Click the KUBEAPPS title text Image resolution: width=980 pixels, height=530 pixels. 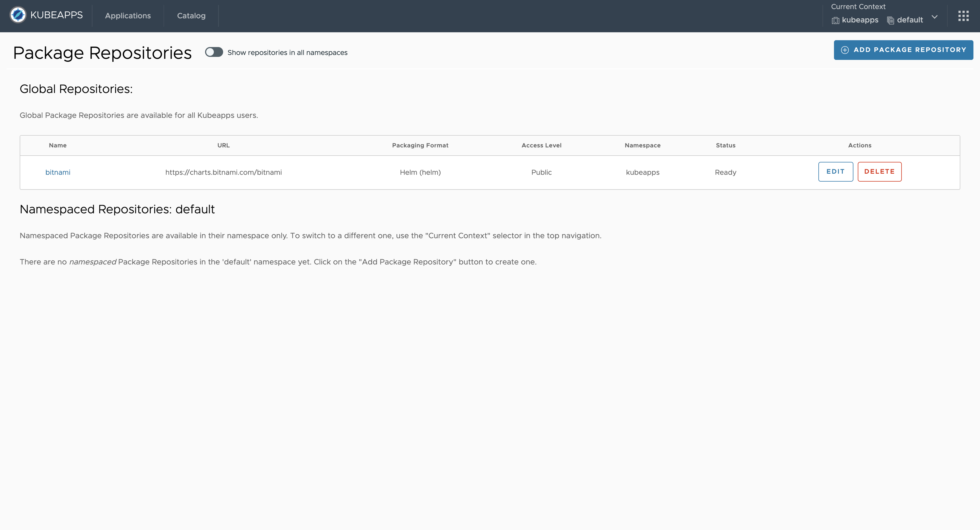tap(57, 15)
